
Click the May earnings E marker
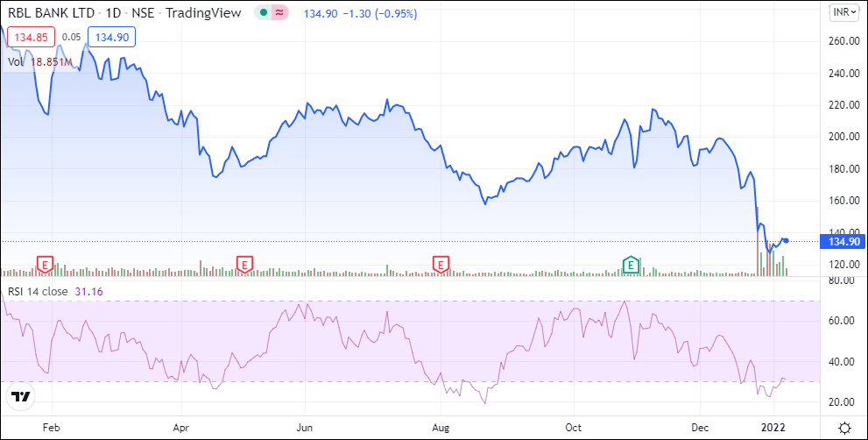244,265
